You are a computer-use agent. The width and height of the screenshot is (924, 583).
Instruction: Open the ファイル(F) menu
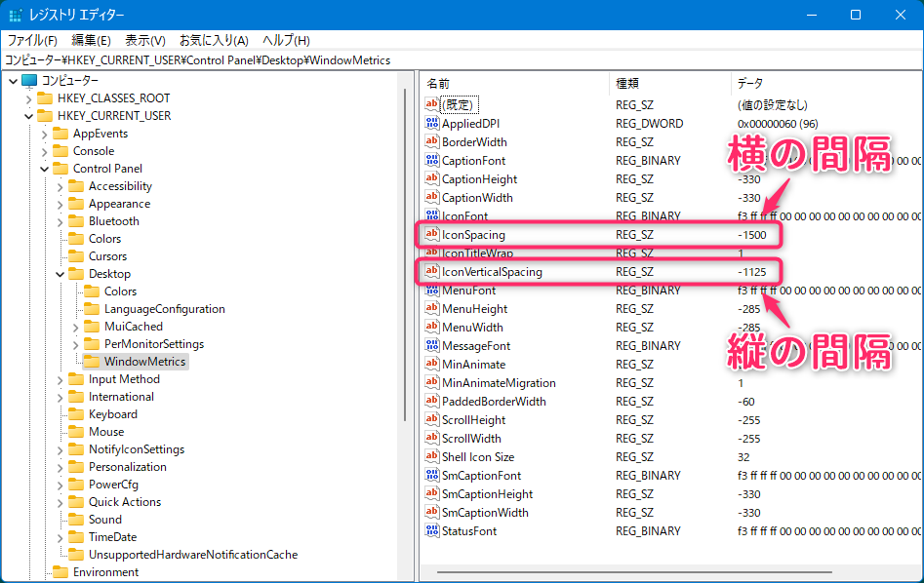(32, 40)
